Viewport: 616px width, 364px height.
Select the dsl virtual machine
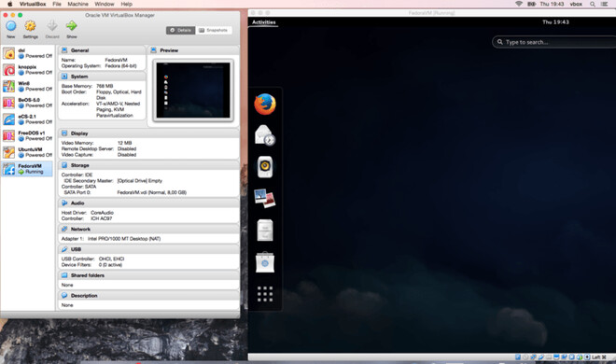pos(27,53)
